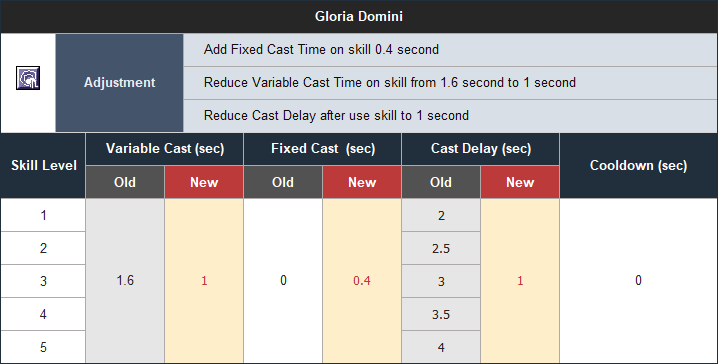This screenshot has width=718, height=364.
Task: Click the Old subheader under Cast Delay
Action: [x=441, y=182]
